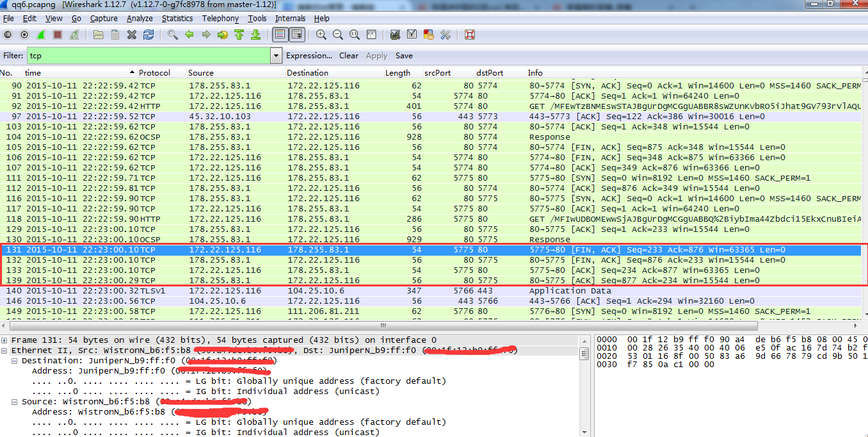Screen dimensions: 868x437
Task: Expand the Frame 131 tree node
Action: click(4, 340)
